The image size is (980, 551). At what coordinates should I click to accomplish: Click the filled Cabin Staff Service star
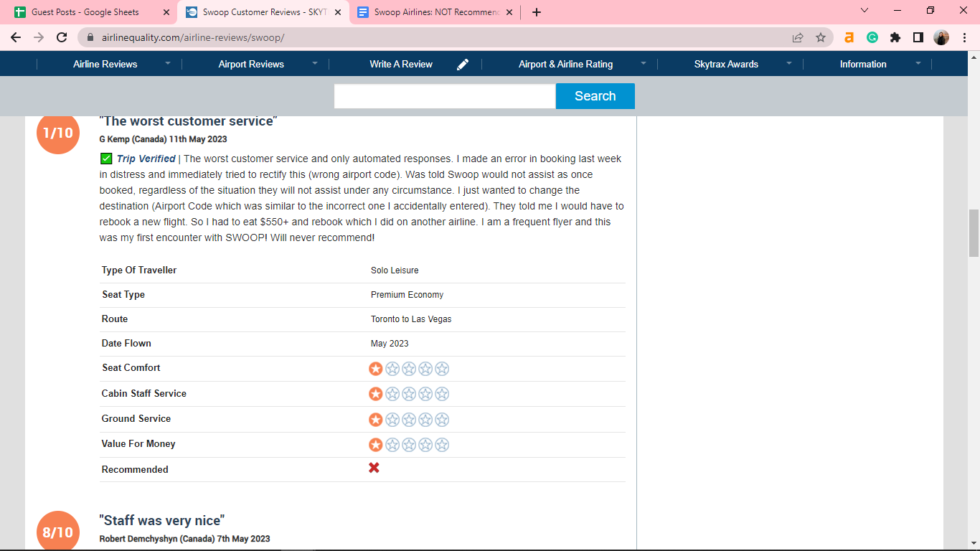[x=376, y=394]
